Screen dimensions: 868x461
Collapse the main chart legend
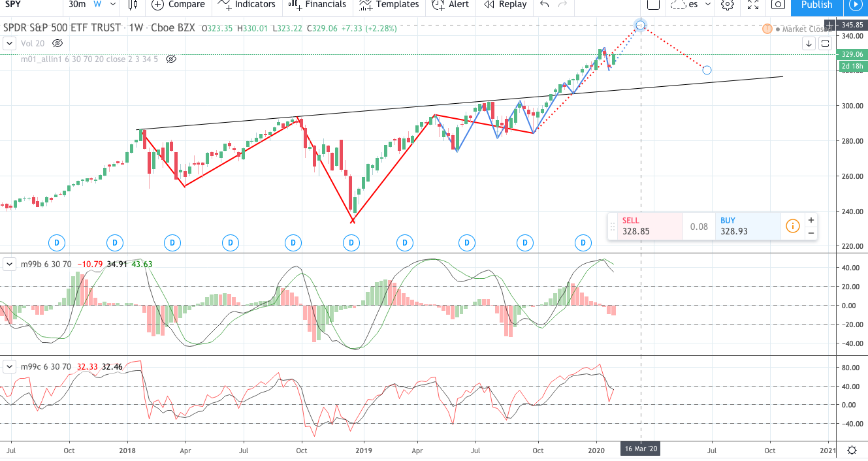pos(10,43)
